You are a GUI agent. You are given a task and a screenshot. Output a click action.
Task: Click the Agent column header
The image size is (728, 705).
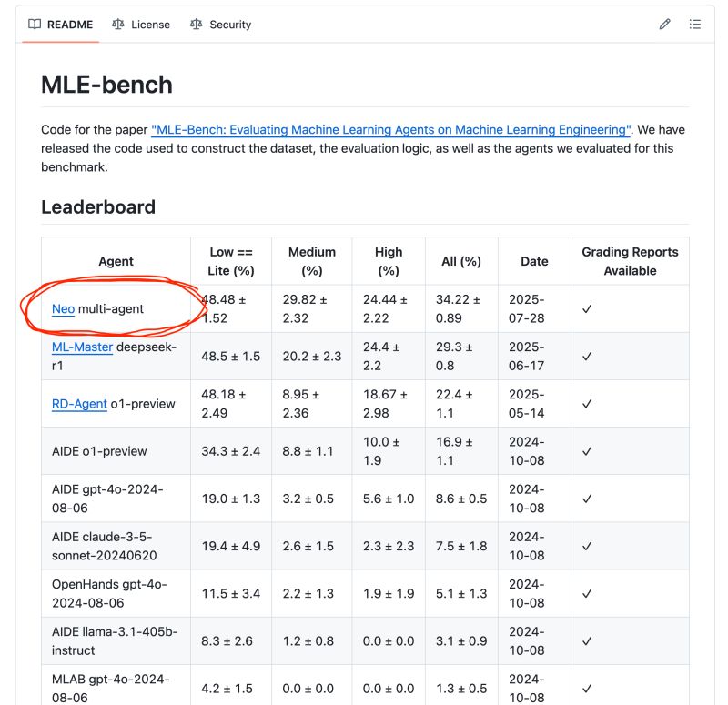point(116,261)
